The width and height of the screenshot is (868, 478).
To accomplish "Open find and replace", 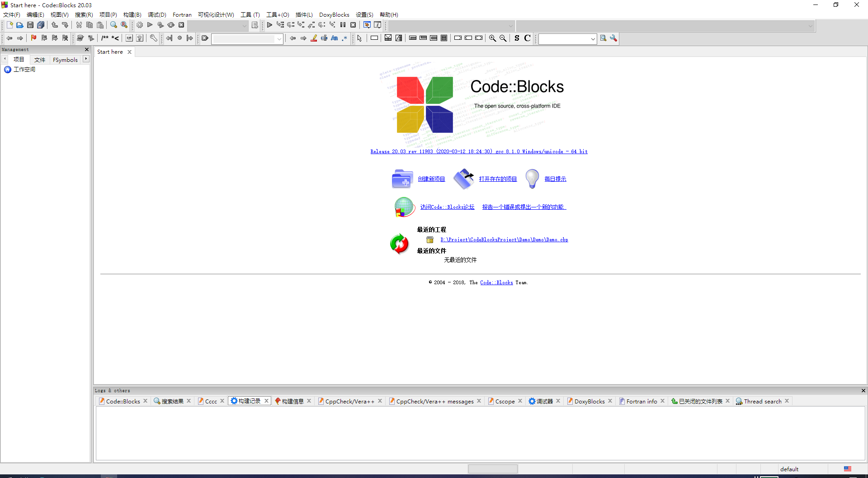I will point(124,25).
